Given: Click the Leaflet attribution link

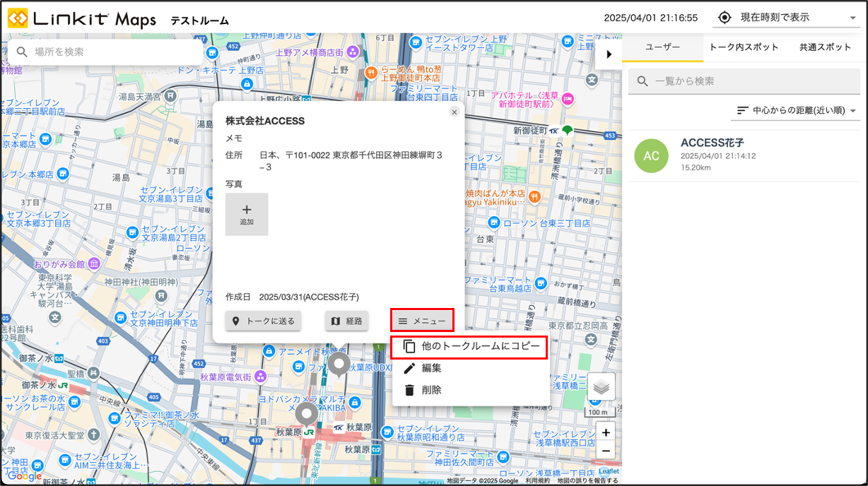Looking at the screenshot, I should (x=608, y=471).
